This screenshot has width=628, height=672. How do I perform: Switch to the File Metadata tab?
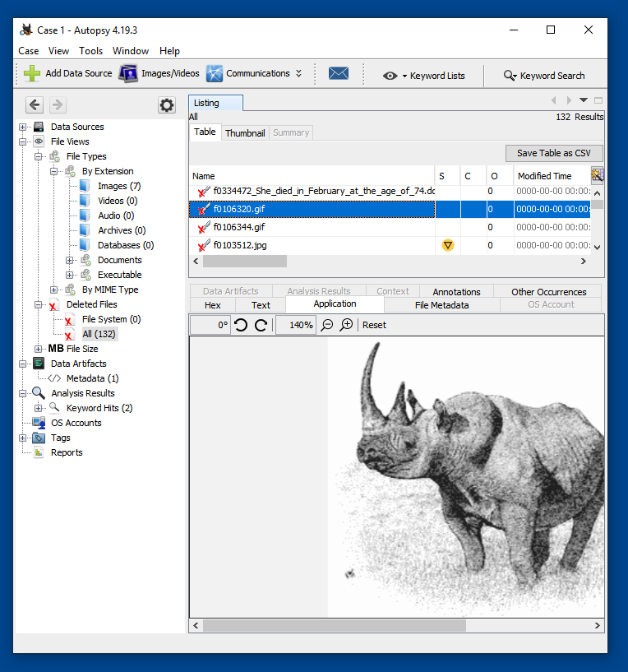click(x=441, y=305)
